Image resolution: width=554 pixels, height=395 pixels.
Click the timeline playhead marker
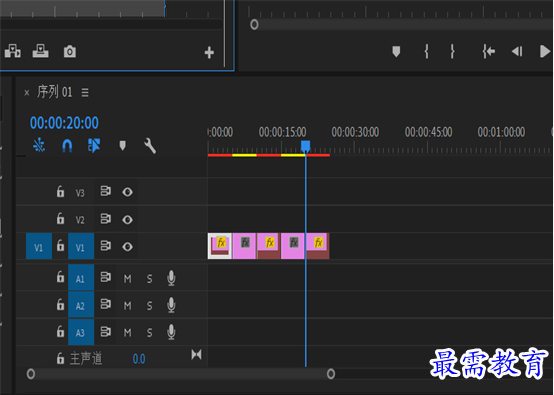click(306, 146)
